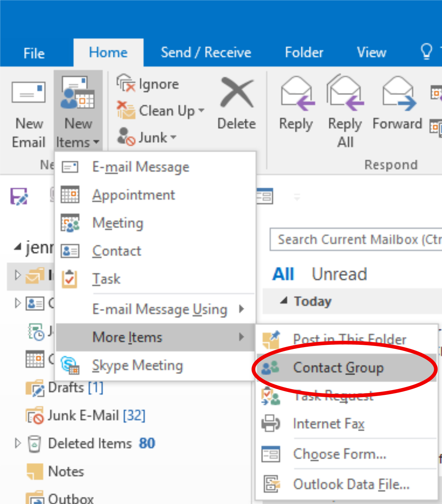Click the Tell Me lightbulb icon
The image size is (442, 504).
426,52
